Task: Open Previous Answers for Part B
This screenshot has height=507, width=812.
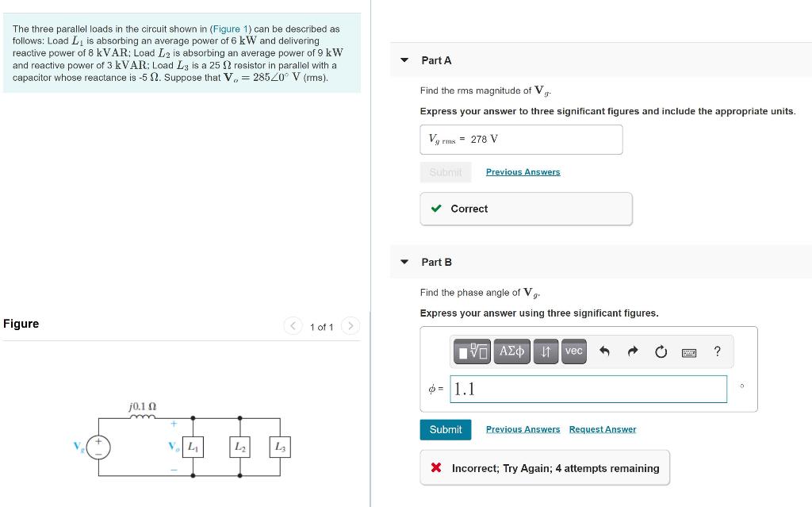Action: (523, 428)
